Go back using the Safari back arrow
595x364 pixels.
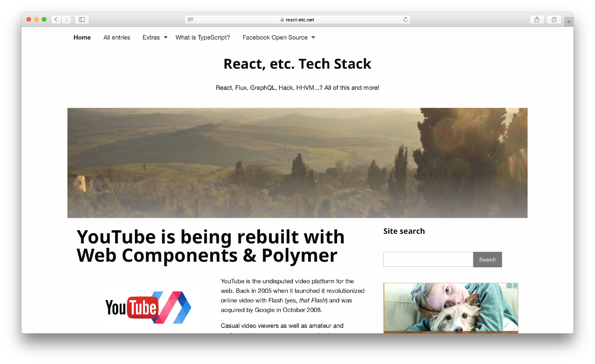[56, 19]
